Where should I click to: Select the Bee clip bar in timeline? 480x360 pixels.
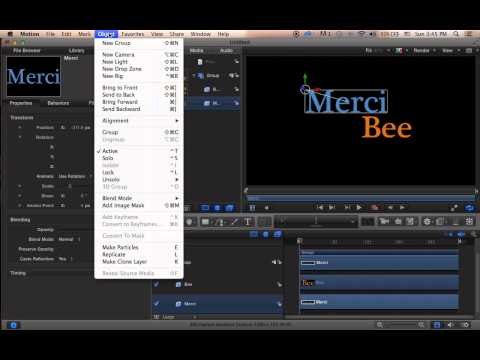pos(380,283)
